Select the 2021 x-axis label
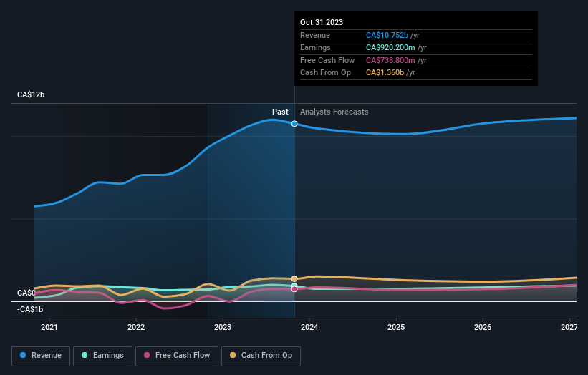 coord(49,327)
